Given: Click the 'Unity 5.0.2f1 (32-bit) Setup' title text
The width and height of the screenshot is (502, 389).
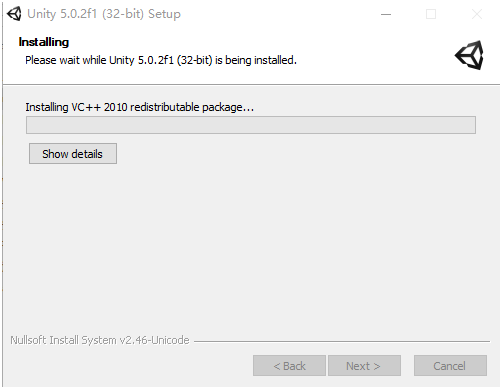Looking at the screenshot, I should point(104,14).
